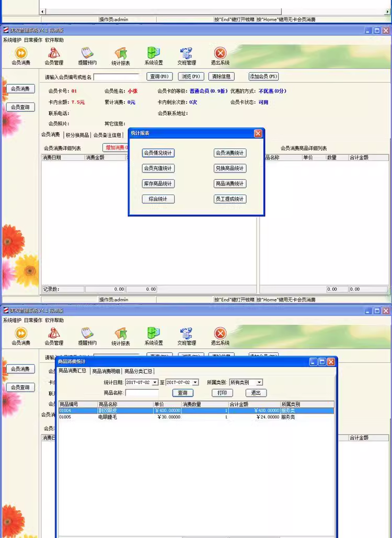Close the 统计报表 dialog with its red X
Image resolution: width=392 pixels, height=538 pixels.
click(258, 133)
